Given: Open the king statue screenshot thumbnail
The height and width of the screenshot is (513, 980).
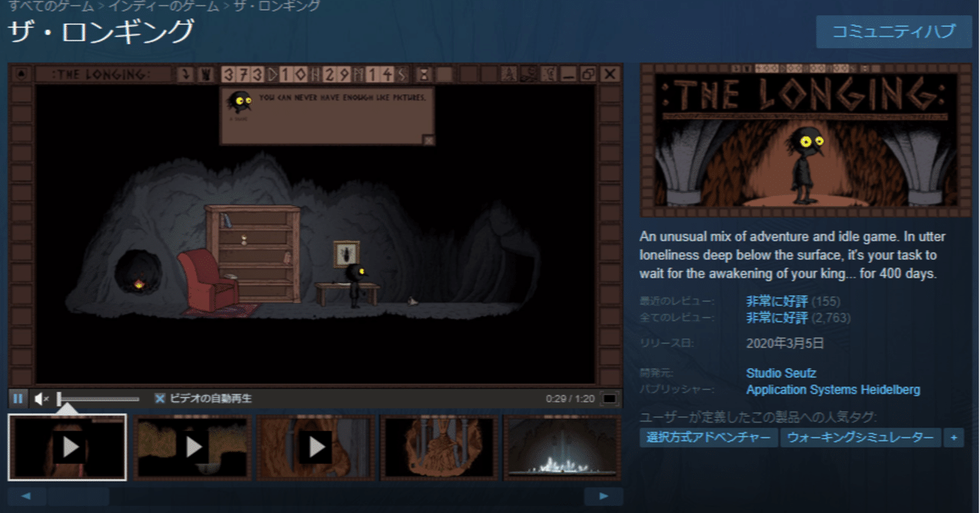Looking at the screenshot, I should (439, 447).
